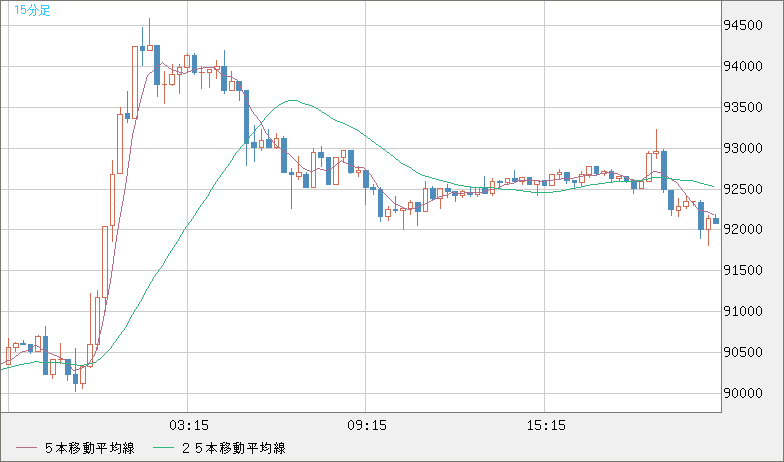Click the 90000 price axis label

(x=743, y=394)
